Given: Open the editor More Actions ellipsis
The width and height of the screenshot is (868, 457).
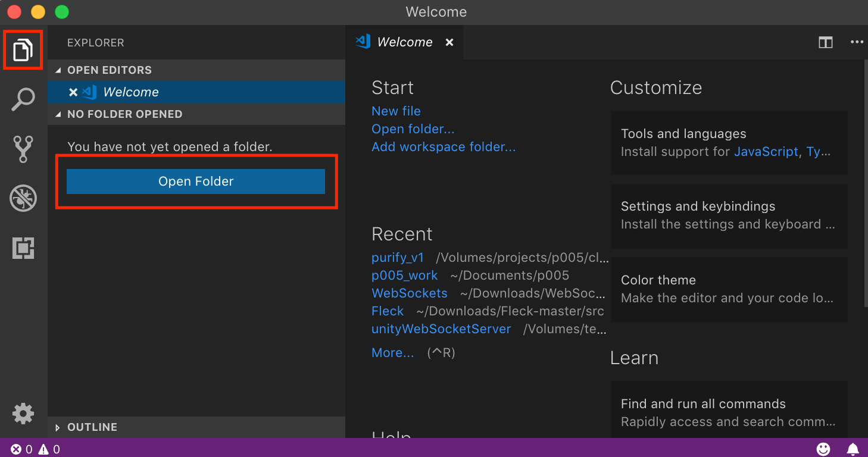Looking at the screenshot, I should 857,42.
